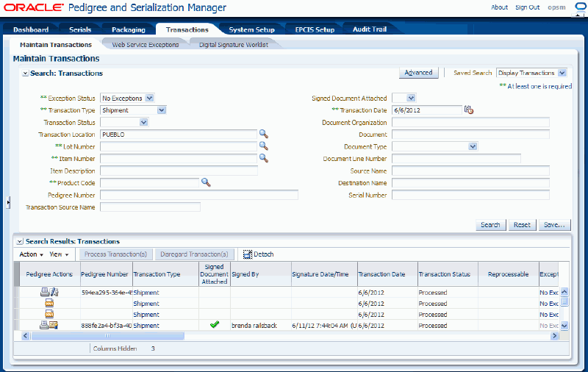This screenshot has width=588, height=372.
Task: Open the Transaction Location search lookup
Action: (x=264, y=134)
